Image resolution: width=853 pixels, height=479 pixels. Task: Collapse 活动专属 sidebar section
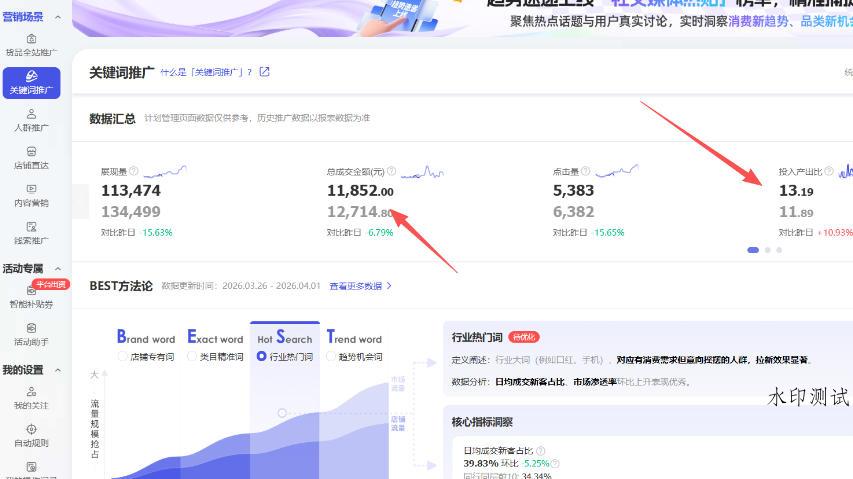[x=58, y=269]
